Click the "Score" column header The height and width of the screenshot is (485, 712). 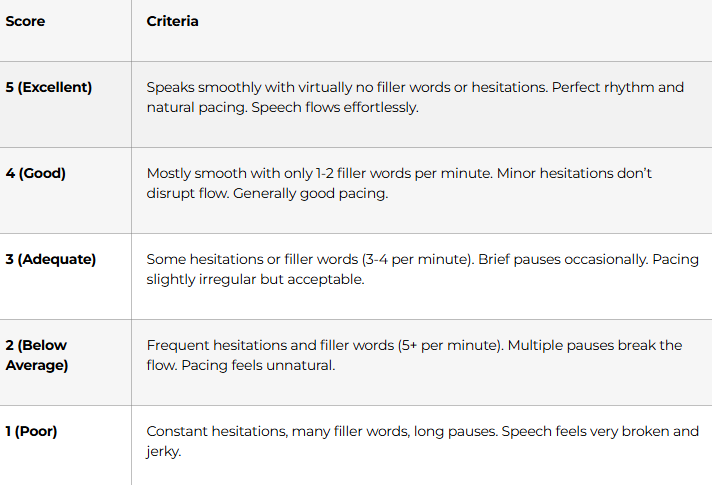click(x=25, y=21)
